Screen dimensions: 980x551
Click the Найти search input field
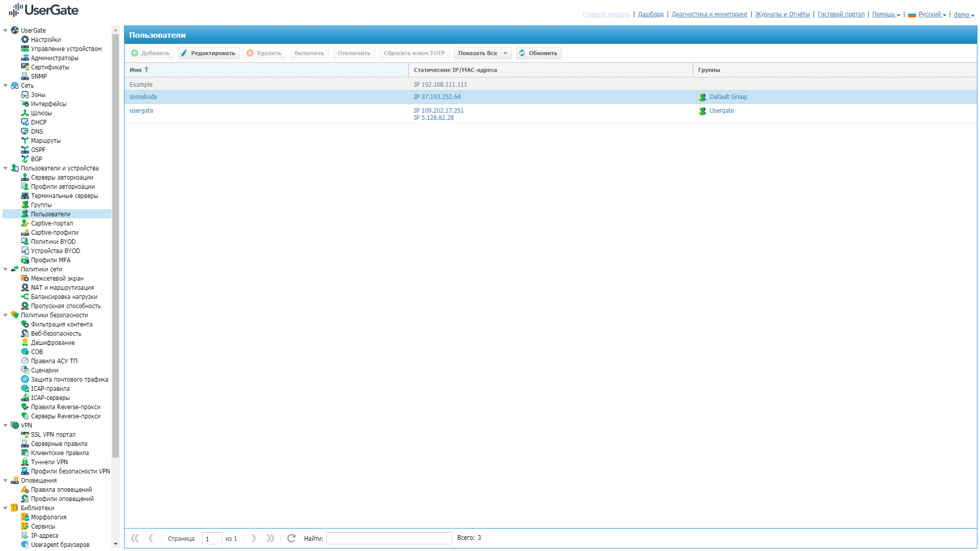point(389,538)
